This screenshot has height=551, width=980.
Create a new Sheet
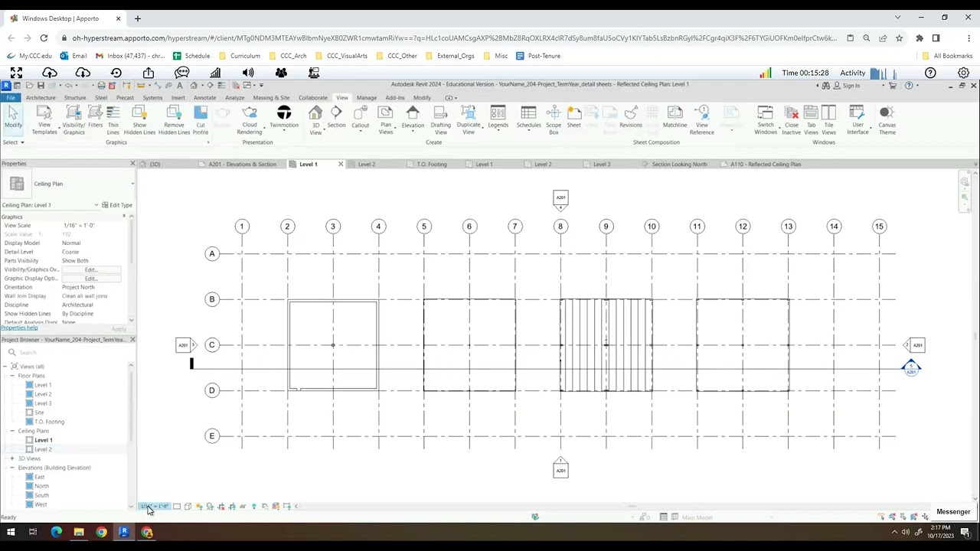click(x=573, y=116)
